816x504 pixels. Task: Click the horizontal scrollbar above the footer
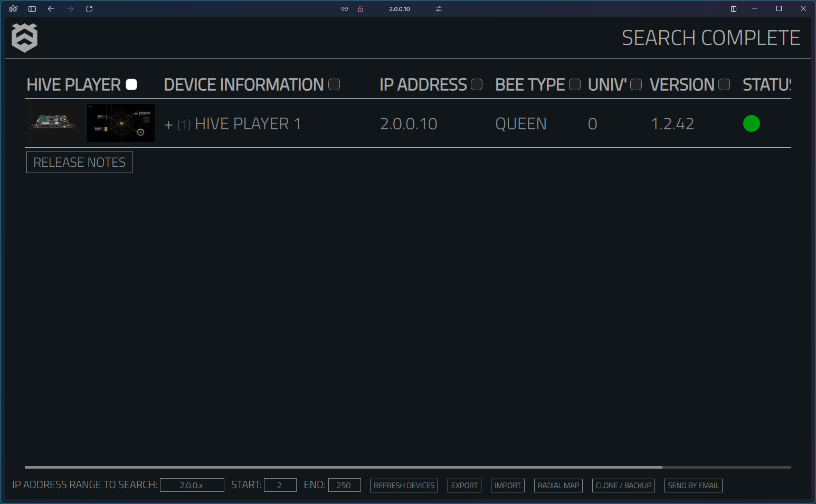344,467
